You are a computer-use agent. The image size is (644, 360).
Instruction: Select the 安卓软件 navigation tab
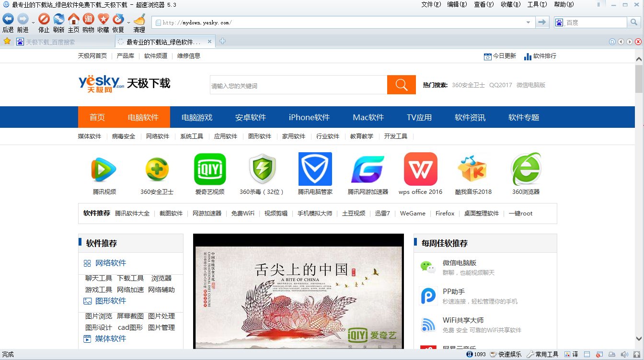251,117
